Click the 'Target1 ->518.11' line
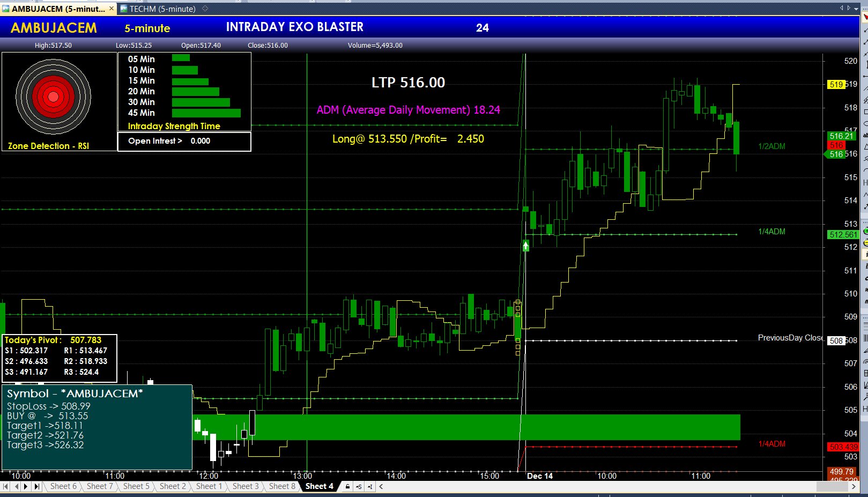Screen dimensions: 868x497 (x=45, y=426)
